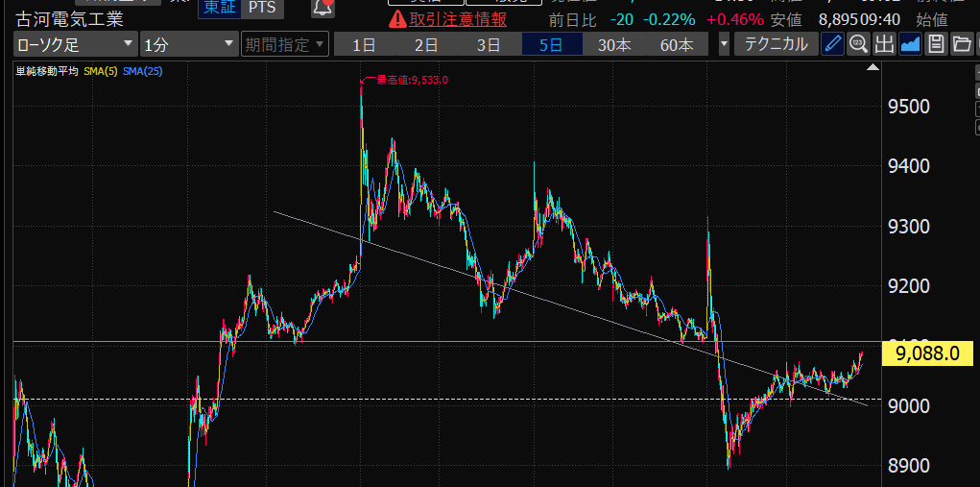Click the yellow 9,088.0 price label
The width and height of the screenshot is (980, 487).
926,353
